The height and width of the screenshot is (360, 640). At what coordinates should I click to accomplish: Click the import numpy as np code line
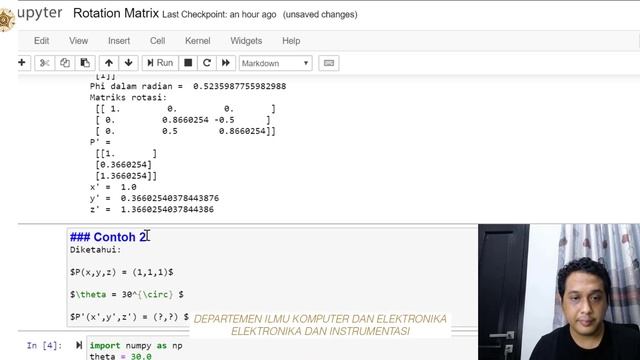click(136, 346)
